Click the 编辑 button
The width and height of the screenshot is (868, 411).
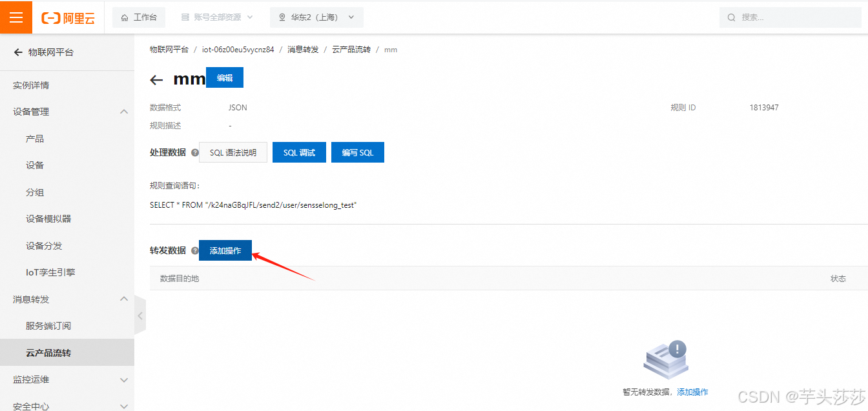coord(225,77)
